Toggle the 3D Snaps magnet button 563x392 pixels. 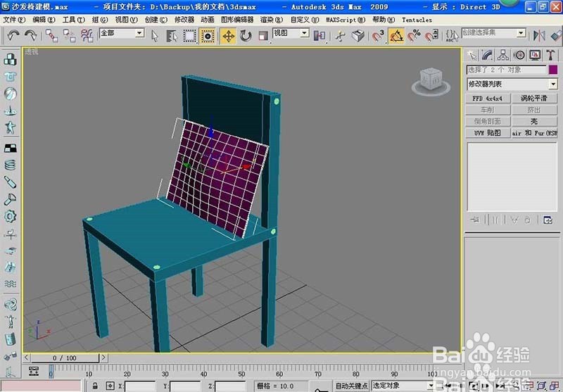point(379,36)
